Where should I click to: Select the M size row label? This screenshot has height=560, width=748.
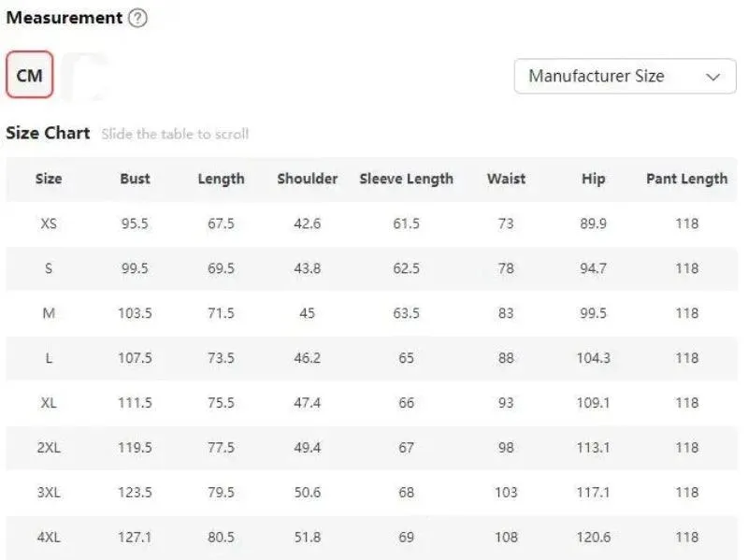coord(49,313)
